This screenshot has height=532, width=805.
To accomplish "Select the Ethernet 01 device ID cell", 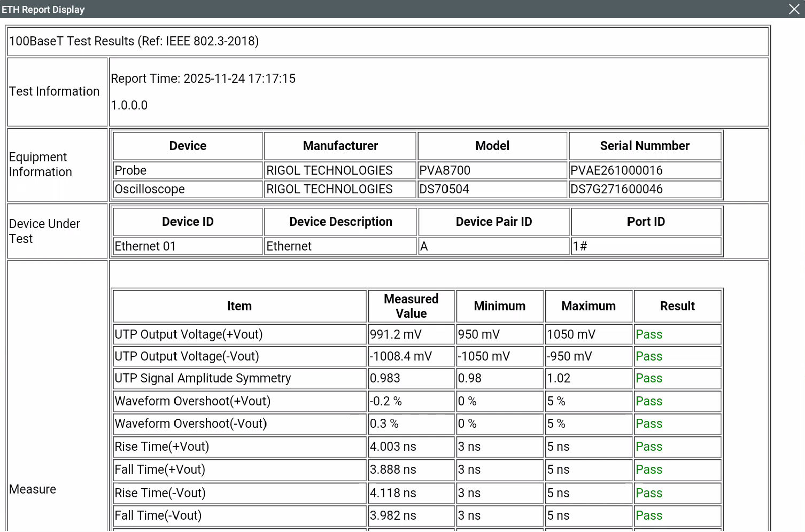I will click(x=188, y=246).
